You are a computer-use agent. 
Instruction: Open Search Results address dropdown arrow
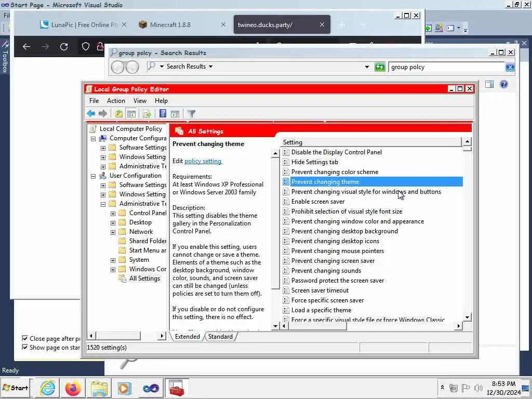click(367, 67)
